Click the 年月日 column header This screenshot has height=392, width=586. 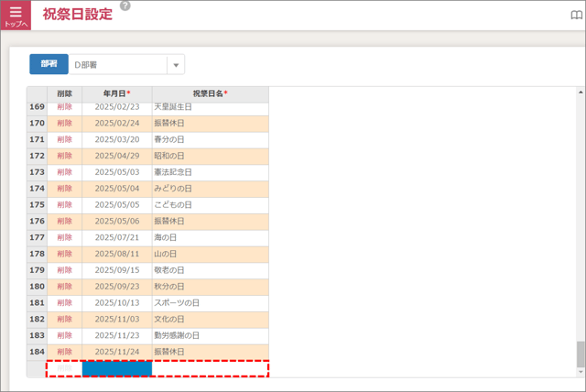[x=116, y=93]
